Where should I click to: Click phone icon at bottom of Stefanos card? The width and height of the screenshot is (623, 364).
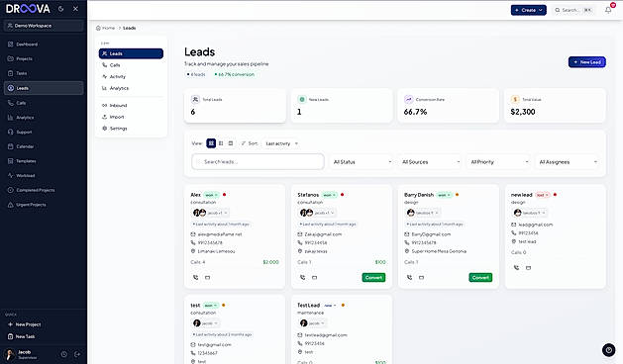click(303, 278)
